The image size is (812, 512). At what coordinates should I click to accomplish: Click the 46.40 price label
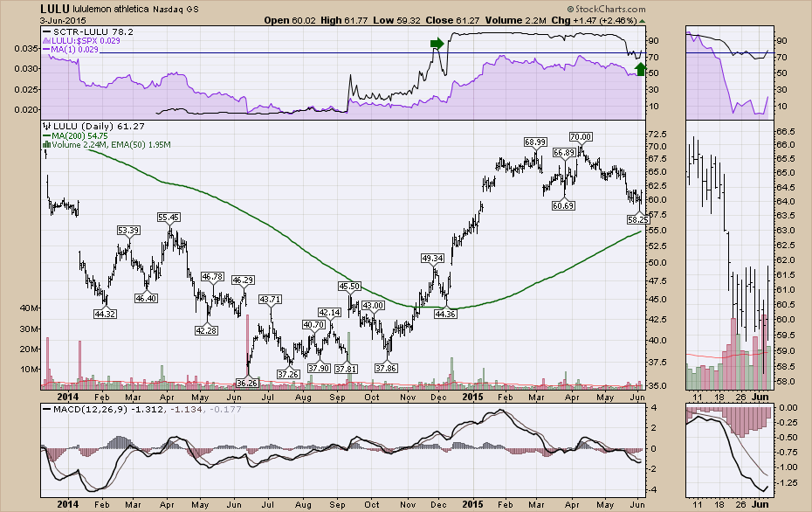(146, 299)
